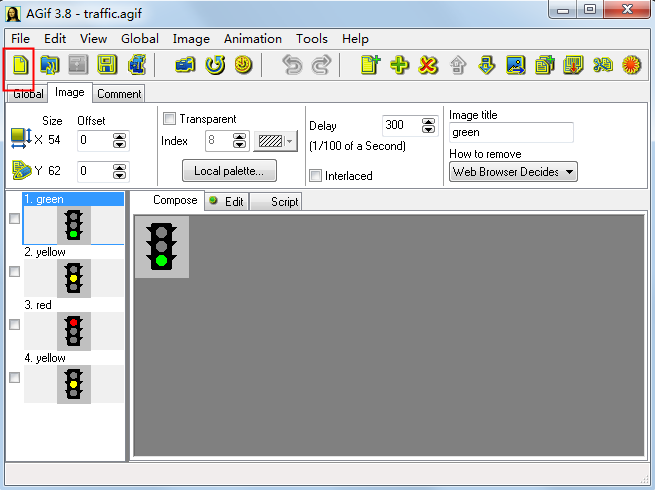
Task: Click the Undo arrow icon
Action: 292,65
